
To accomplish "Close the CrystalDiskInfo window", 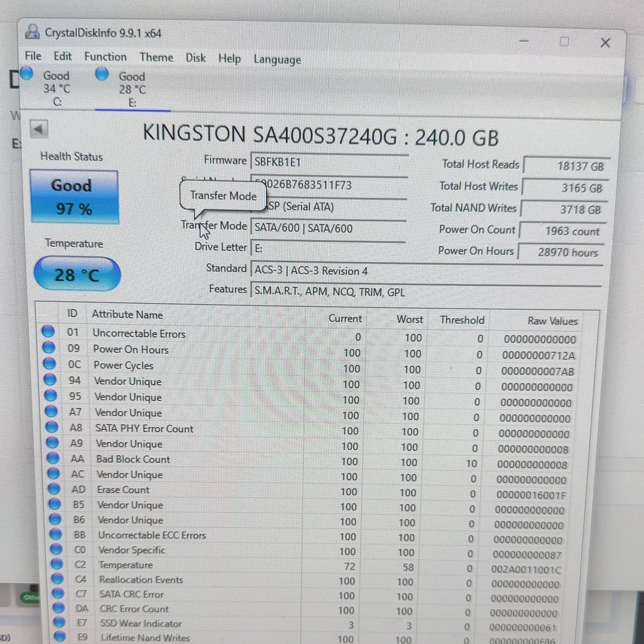I will tap(605, 42).
